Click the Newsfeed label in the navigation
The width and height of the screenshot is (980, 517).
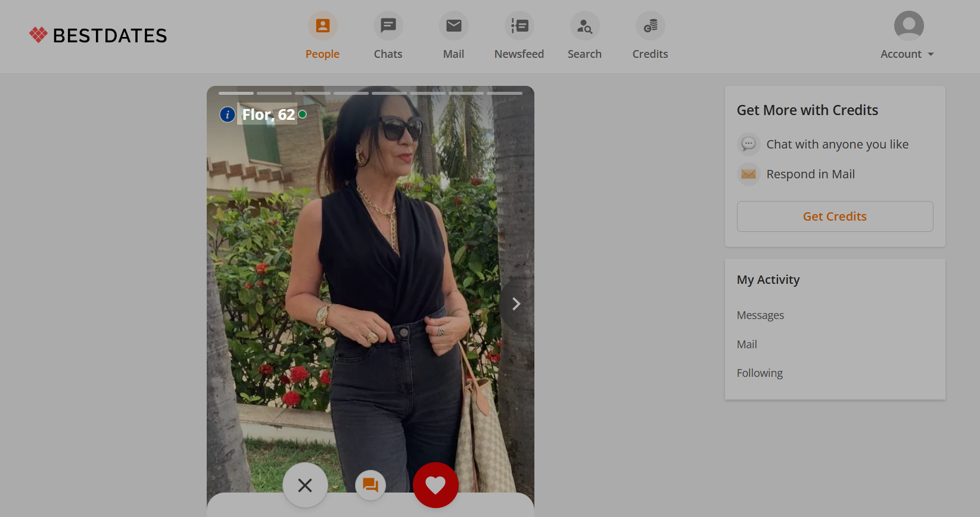point(519,54)
